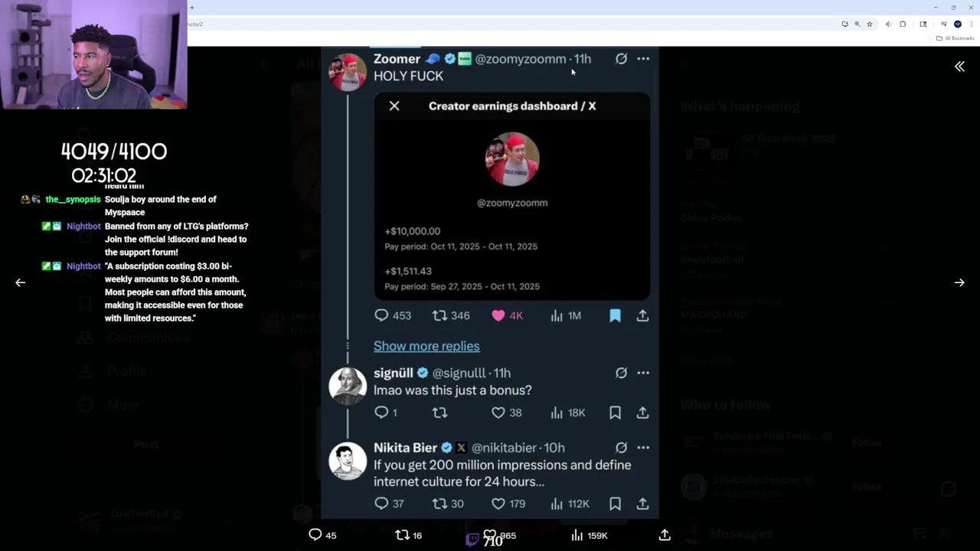
Task: Like Zoomer's HOLY FUCK post heart icon
Action: 498,315
